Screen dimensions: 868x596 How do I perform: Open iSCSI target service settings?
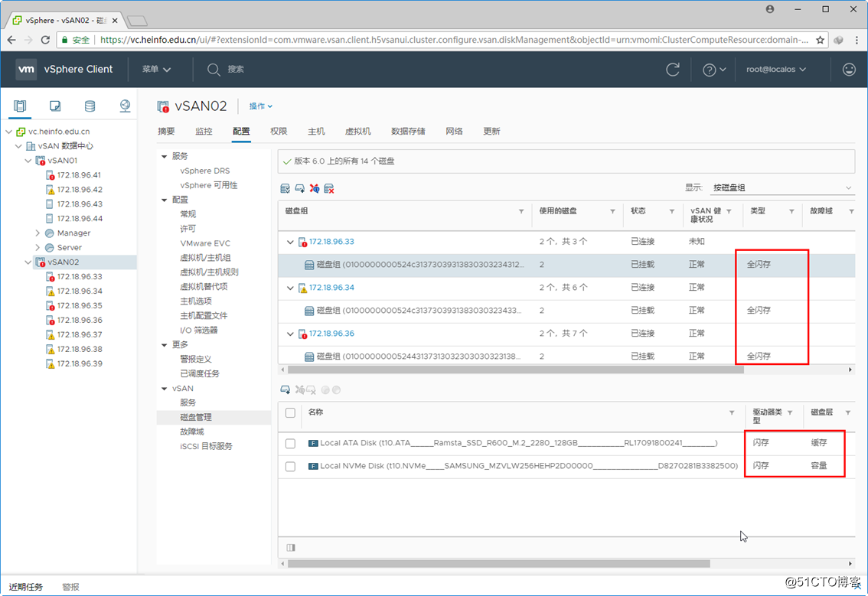[206, 446]
